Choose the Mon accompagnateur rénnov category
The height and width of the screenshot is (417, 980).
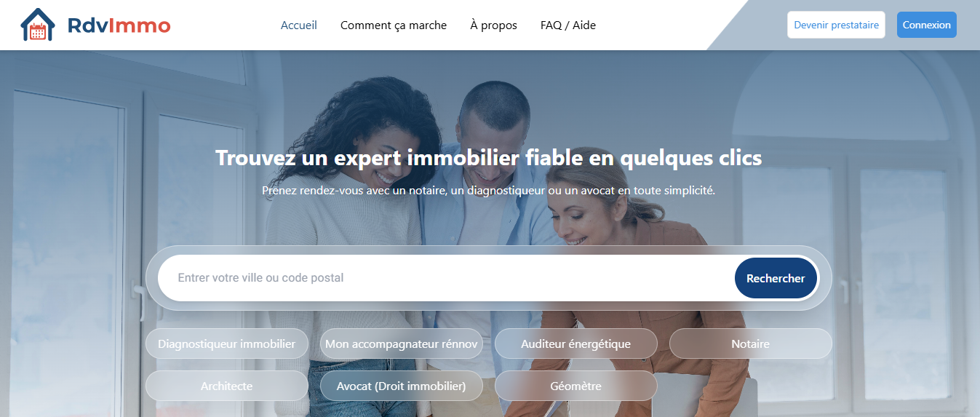tap(402, 343)
